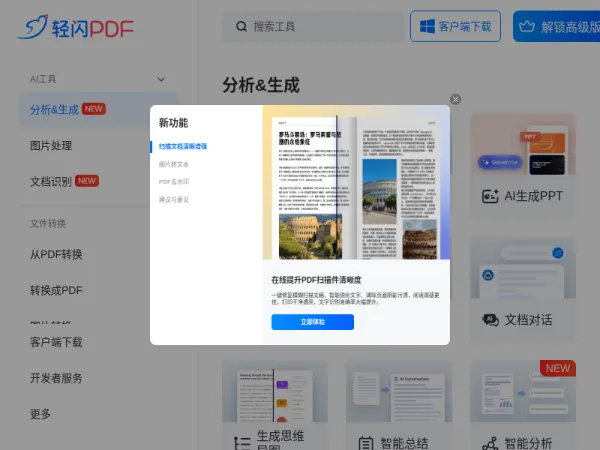Select the 扫描文档清晰增强 tab in the popup
The width and height of the screenshot is (600, 450).
183,146
